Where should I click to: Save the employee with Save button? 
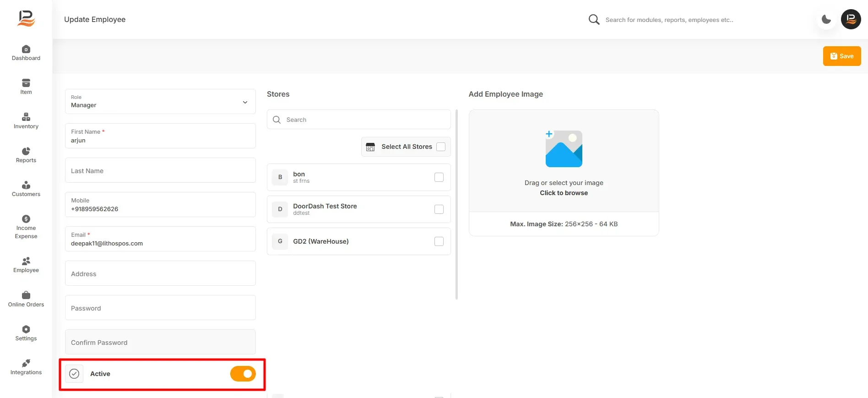pyautogui.click(x=842, y=56)
